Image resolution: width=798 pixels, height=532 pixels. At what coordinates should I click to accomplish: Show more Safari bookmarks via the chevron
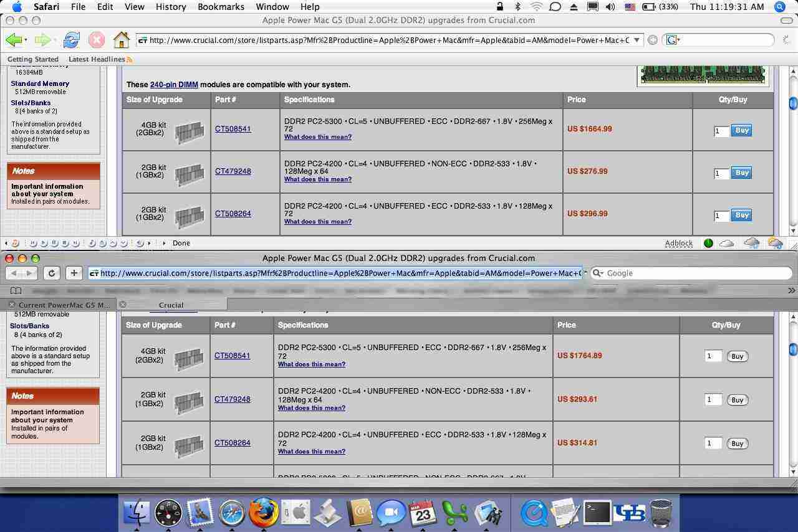(x=792, y=291)
